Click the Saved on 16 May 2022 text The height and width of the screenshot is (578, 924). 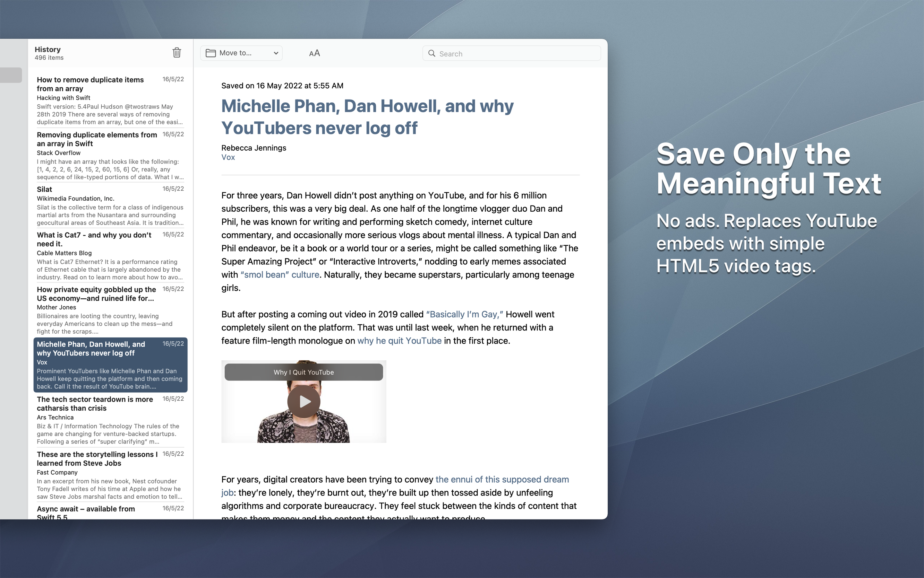point(282,86)
